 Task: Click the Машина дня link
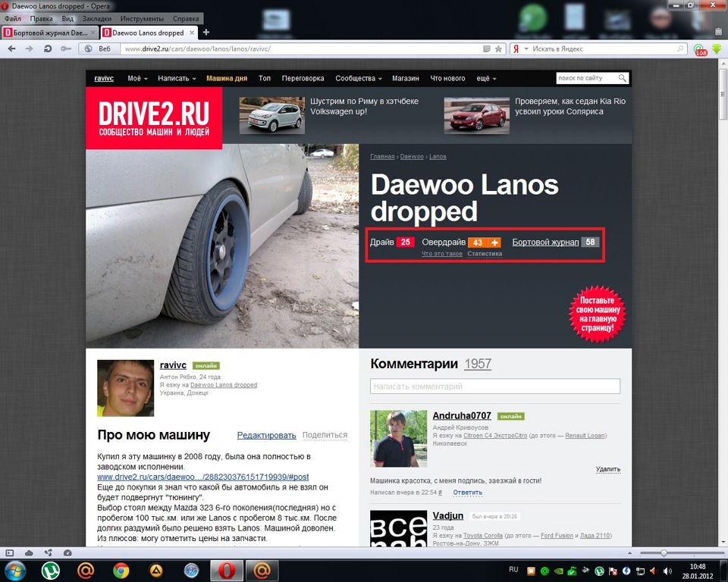click(x=227, y=79)
